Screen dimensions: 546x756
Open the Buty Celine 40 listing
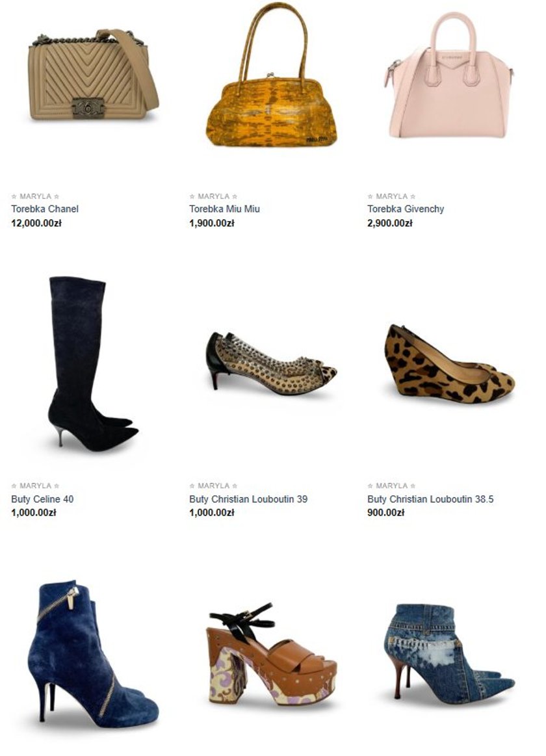tap(42, 499)
